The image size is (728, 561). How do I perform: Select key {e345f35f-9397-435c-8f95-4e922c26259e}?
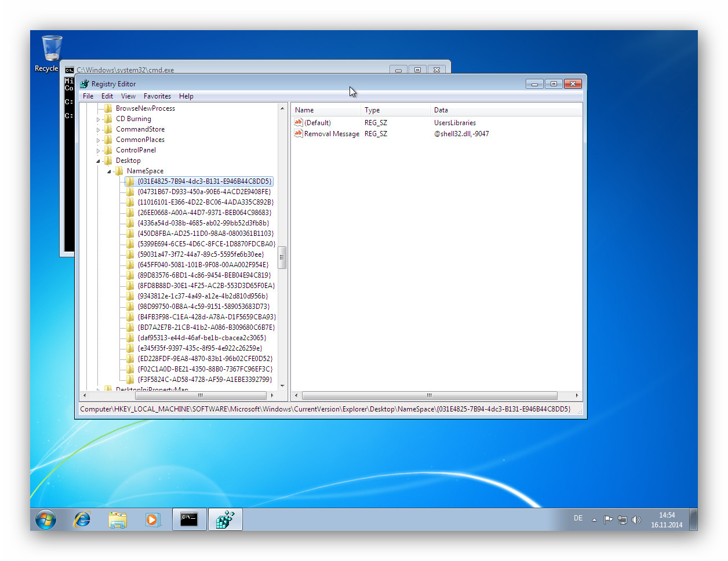(x=200, y=348)
